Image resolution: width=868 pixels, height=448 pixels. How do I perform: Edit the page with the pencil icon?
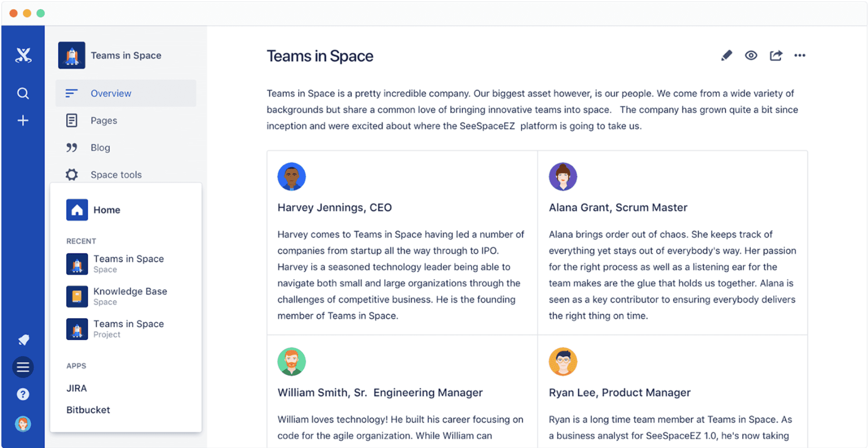pos(726,55)
